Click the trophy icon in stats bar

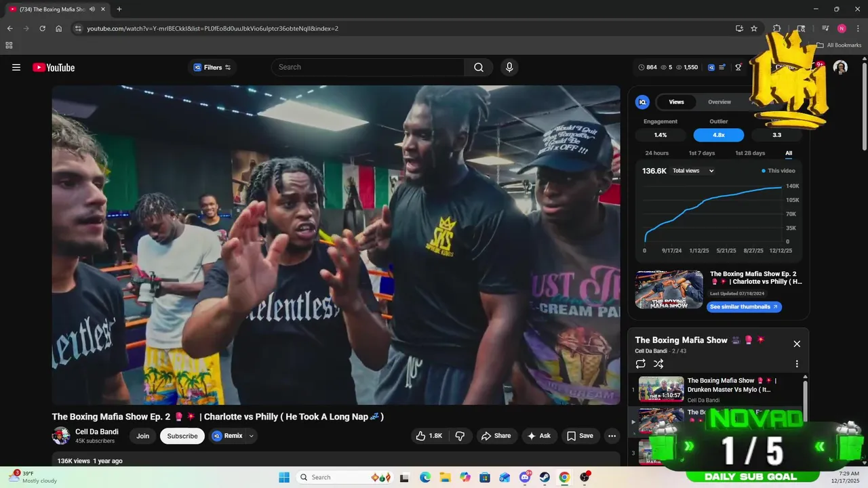pos(738,67)
